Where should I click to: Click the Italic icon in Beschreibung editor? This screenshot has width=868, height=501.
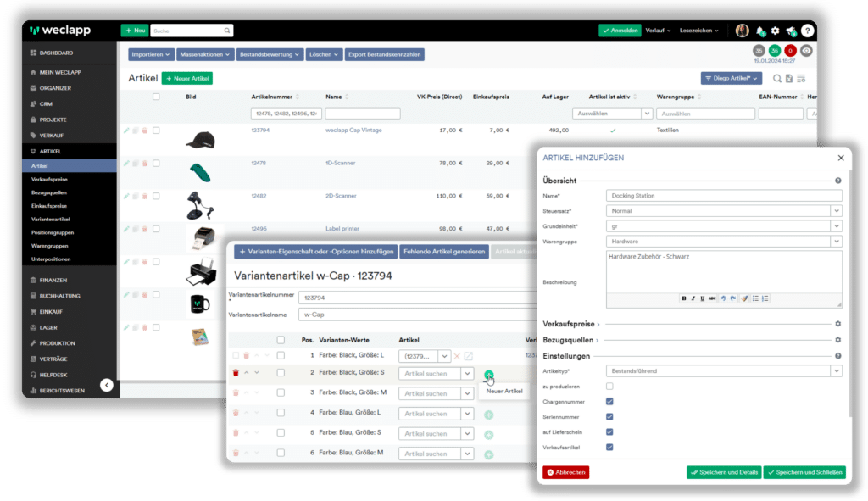pos(693,298)
